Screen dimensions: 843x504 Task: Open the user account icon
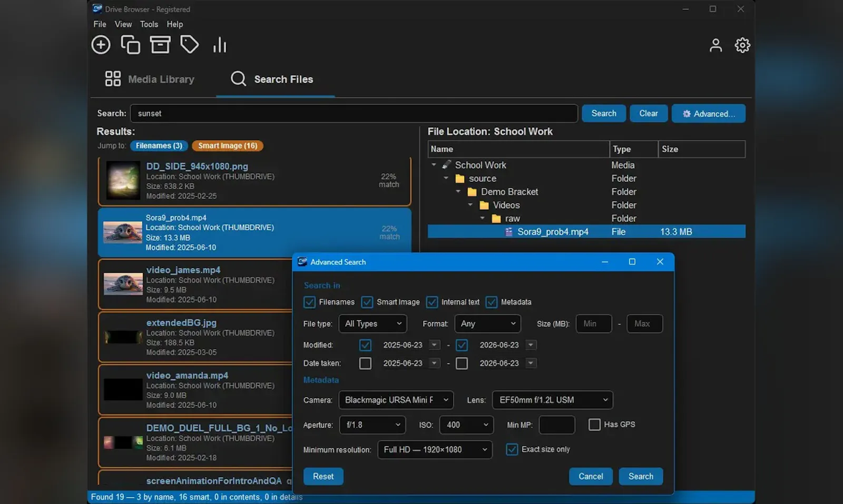[x=715, y=45]
